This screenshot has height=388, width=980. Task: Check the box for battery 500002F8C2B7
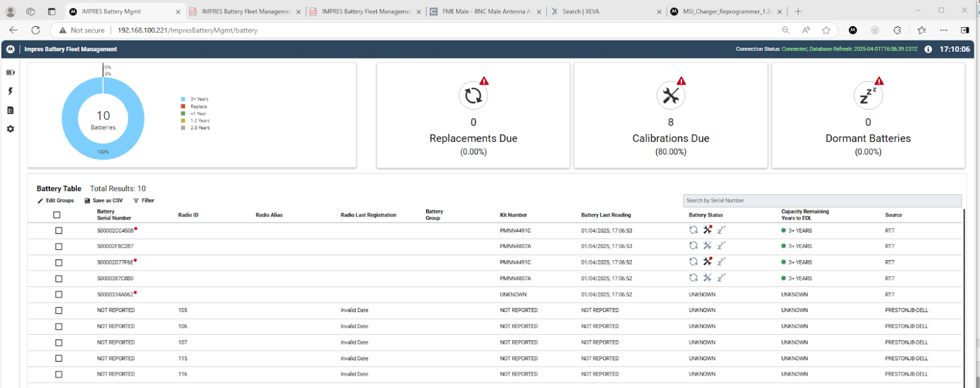59,246
